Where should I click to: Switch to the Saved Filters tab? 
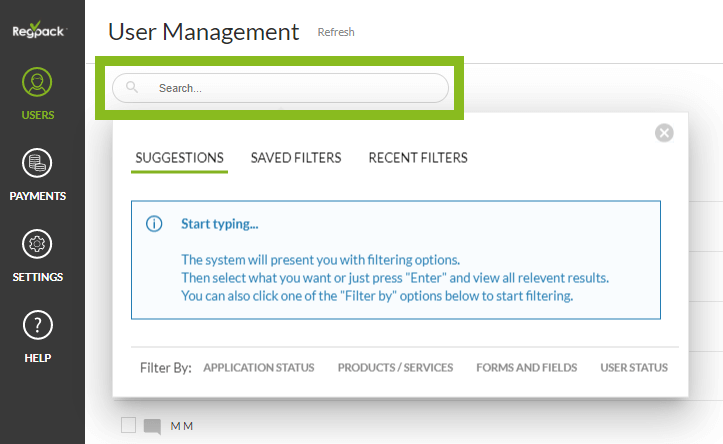296,158
